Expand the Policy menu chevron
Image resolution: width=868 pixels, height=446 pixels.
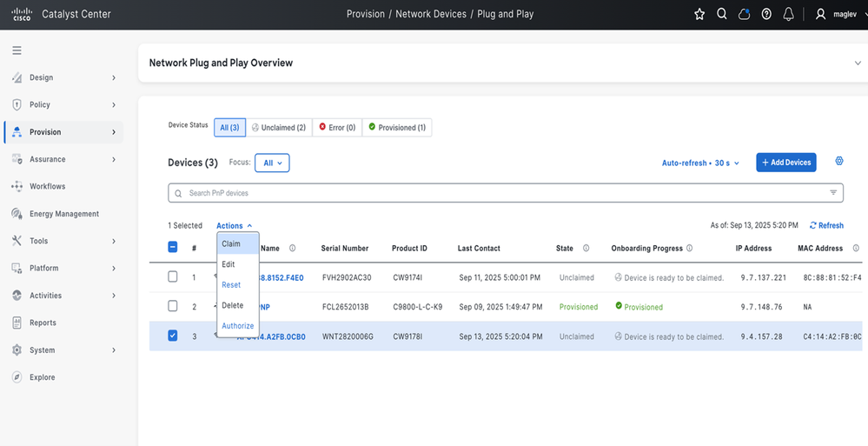pos(114,104)
